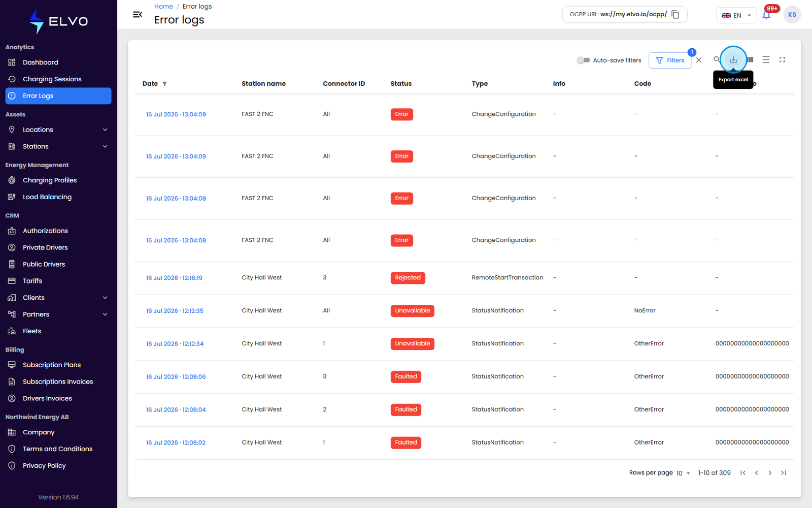This screenshot has height=508, width=812.
Task: Copy the OCPP URL to clipboard
Action: click(x=675, y=14)
